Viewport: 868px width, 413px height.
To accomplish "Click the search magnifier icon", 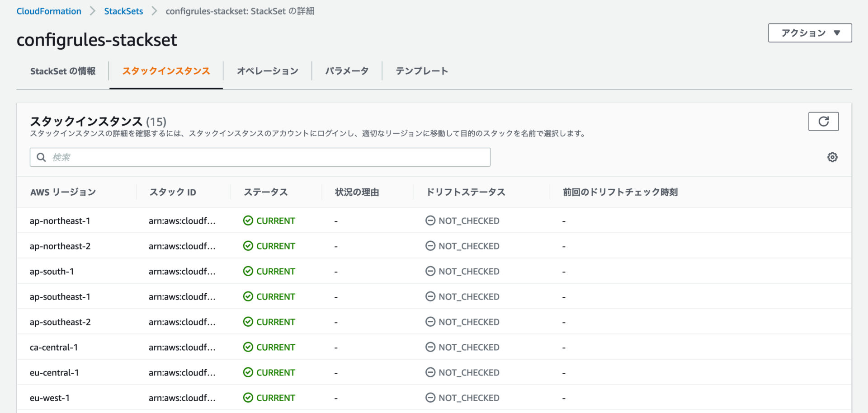I will pyautogui.click(x=41, y=157).
